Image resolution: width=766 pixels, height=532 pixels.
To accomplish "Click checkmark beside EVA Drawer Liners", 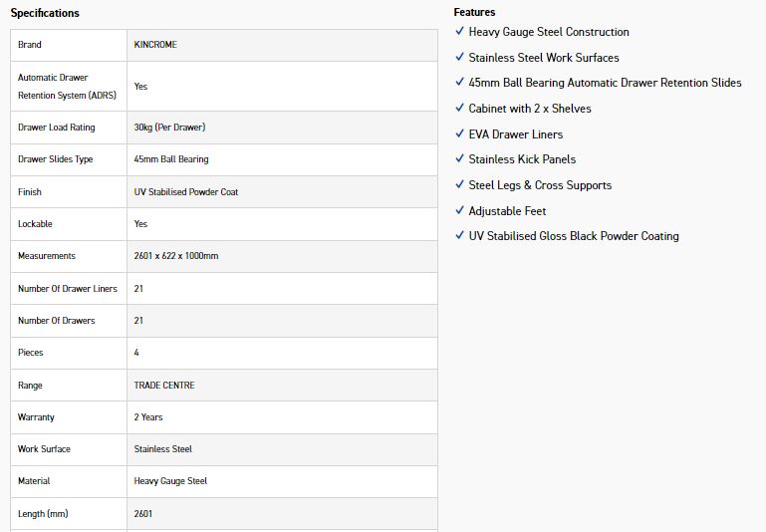I will [459, 133].
